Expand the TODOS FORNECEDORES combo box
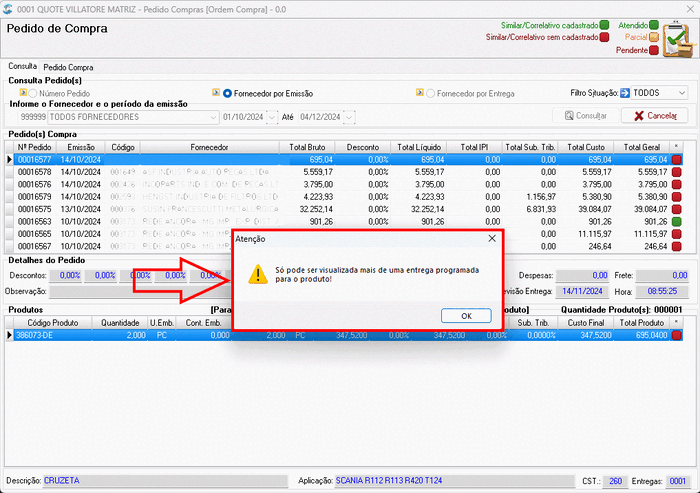The image size is (700, 493). [213, 117]
